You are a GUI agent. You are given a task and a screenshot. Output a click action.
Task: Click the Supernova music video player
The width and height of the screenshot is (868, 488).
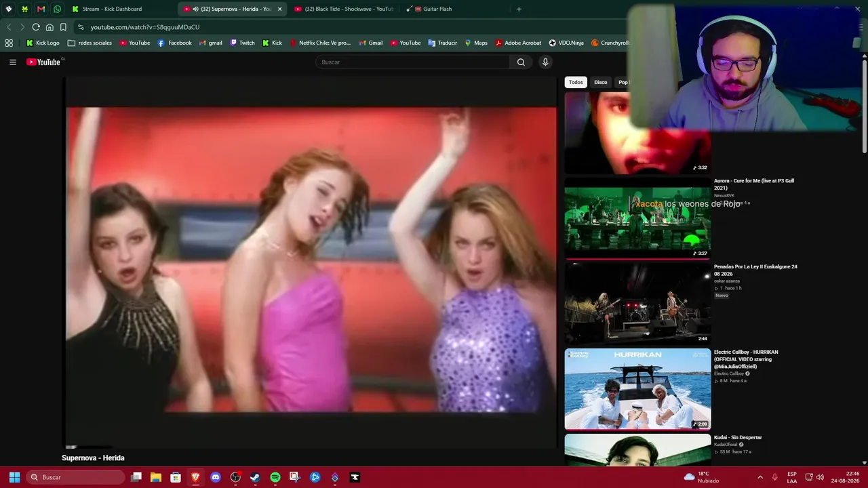click(311, 262)
